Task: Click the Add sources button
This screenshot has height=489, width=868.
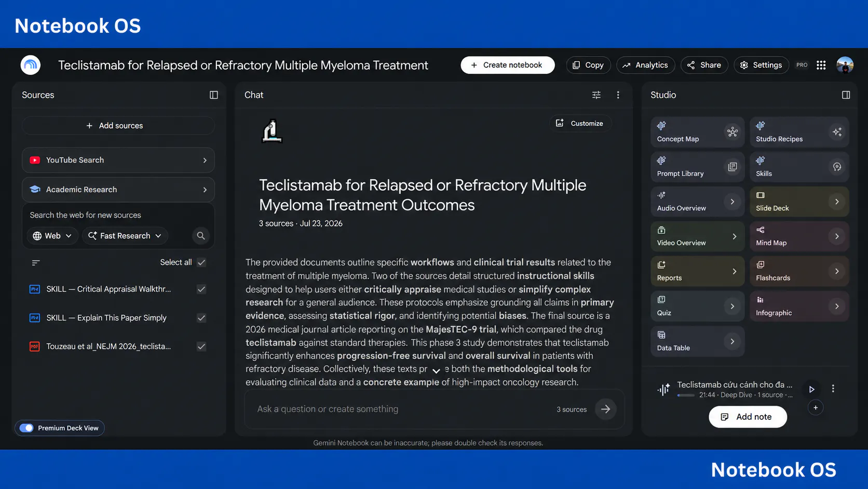Action: [x=118, y=126]
